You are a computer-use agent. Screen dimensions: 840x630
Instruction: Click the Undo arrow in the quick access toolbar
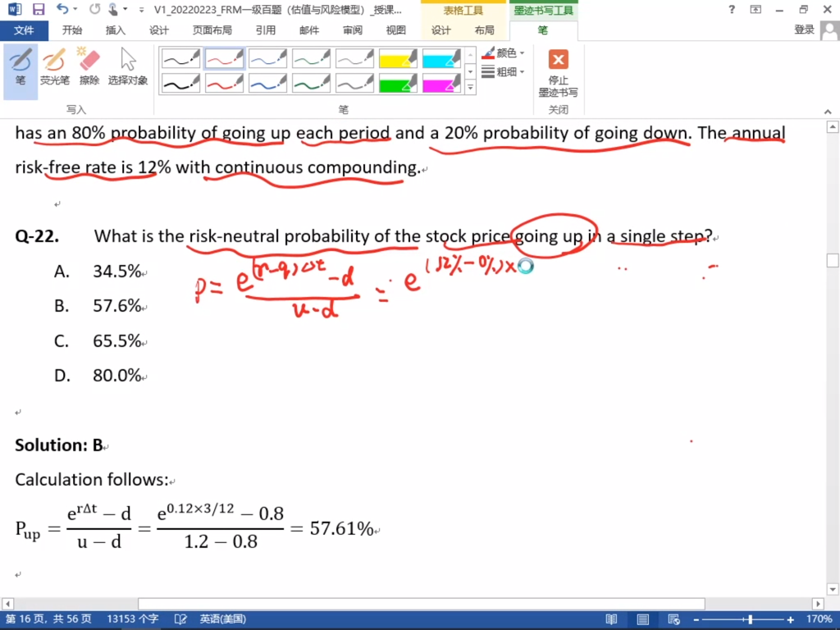coord(63,10)
